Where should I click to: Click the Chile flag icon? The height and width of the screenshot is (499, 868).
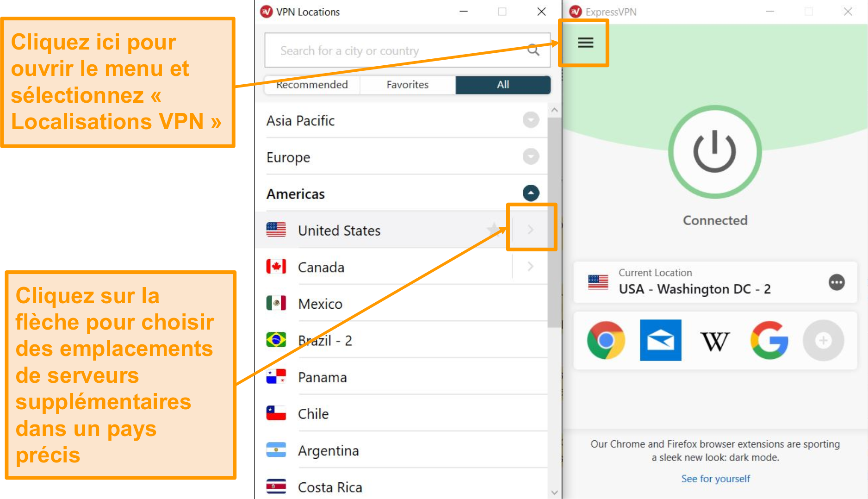click(276, 413)
